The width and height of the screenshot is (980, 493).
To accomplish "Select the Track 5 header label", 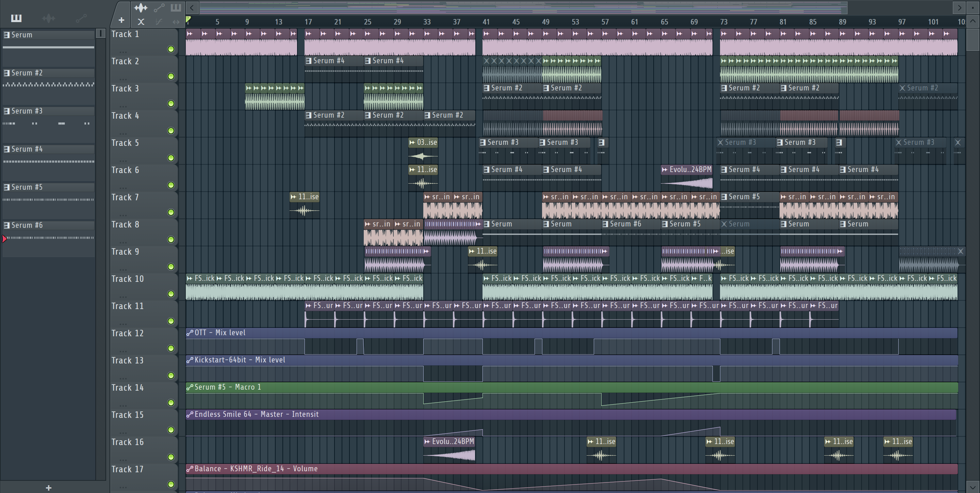I will pyautogui.click(x=125, y=143).
